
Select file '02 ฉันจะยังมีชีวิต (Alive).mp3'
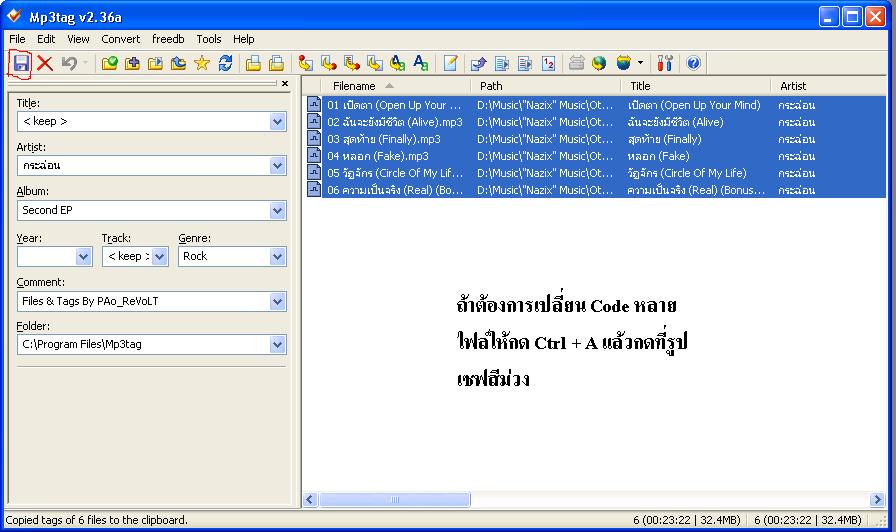click(x=395, y=122)
